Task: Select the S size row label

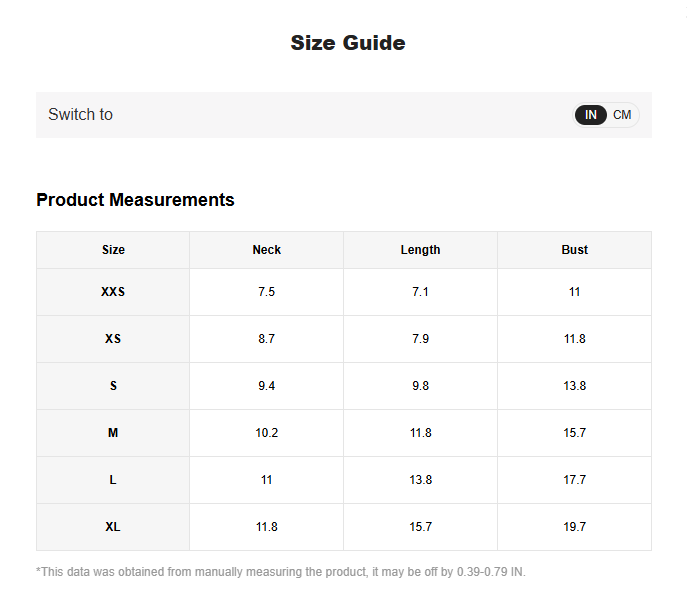Action: (113, 386)
